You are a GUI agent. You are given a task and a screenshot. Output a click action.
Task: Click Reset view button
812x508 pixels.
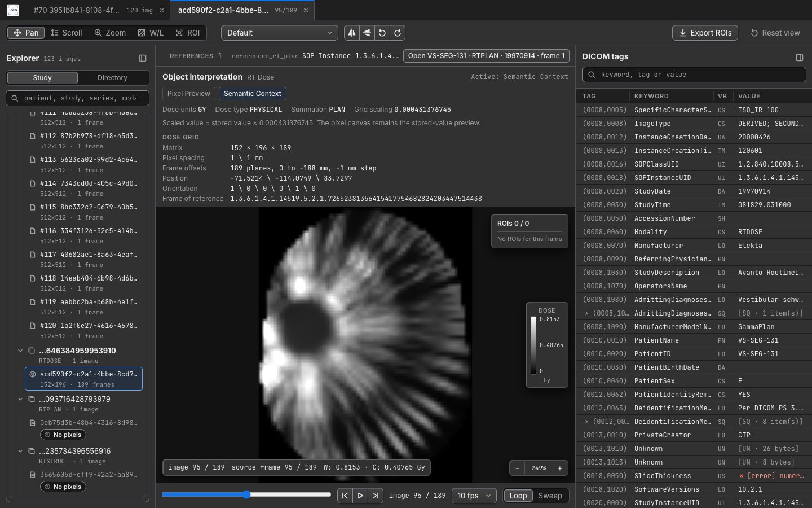(775, 33)
